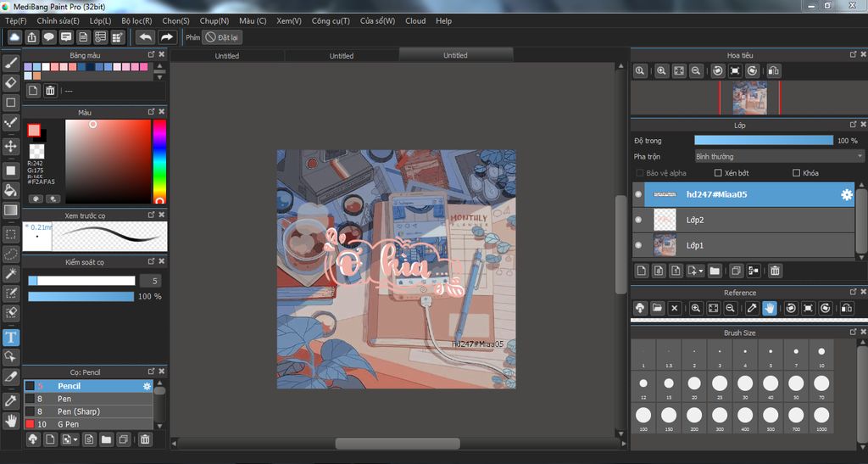This screenshot has height=464, width=868.
Task: Open the Lớp(L) menu
Action: pyautogui.click(x=100, y=20)
